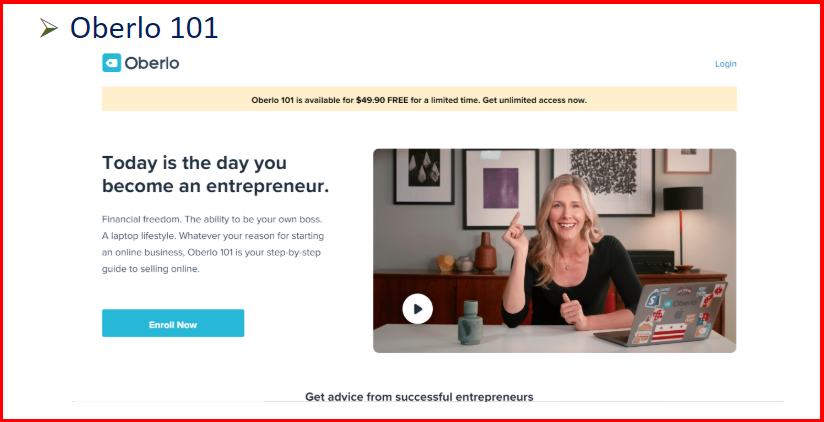Click the arrow bullet beside Oberlo 101 title

coord(48,28)
